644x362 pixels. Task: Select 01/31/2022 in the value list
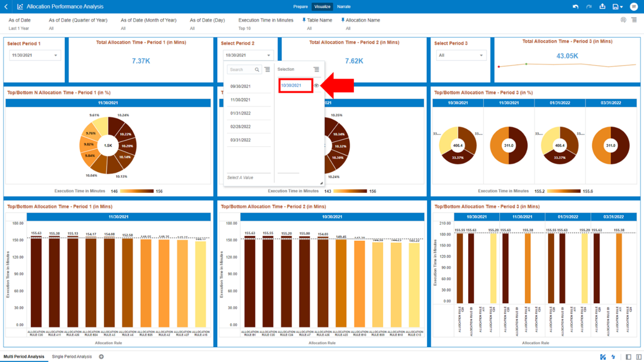point(249,113)
